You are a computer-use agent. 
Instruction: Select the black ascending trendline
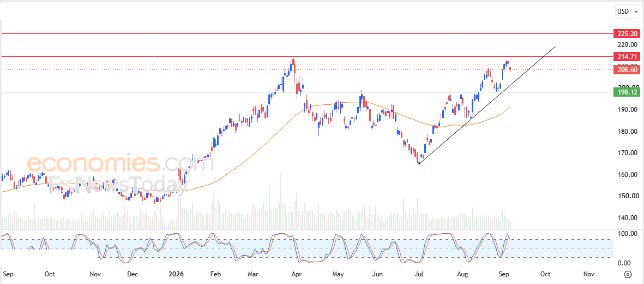487,105
